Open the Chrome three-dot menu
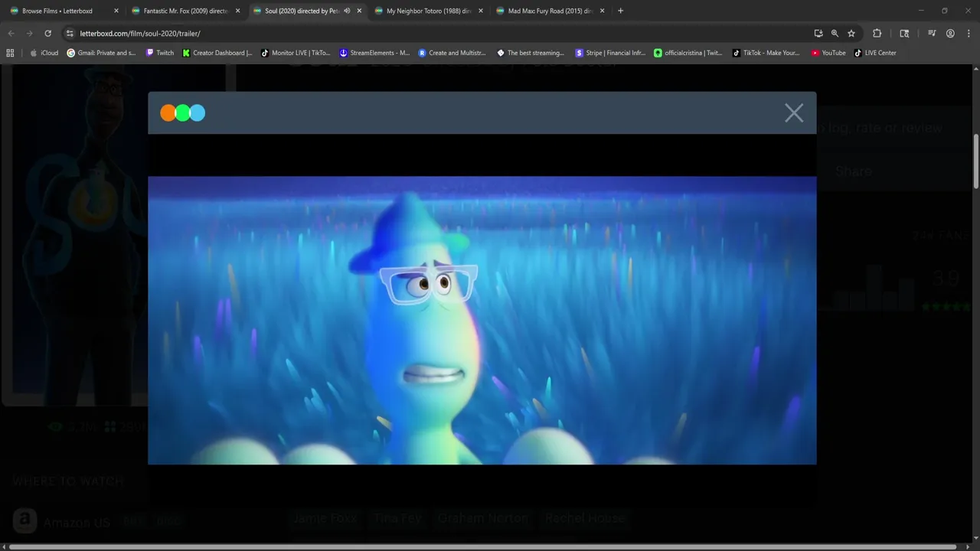Image resolution: width=980 pixels, height=551 pixels. (x=968, y=34)
